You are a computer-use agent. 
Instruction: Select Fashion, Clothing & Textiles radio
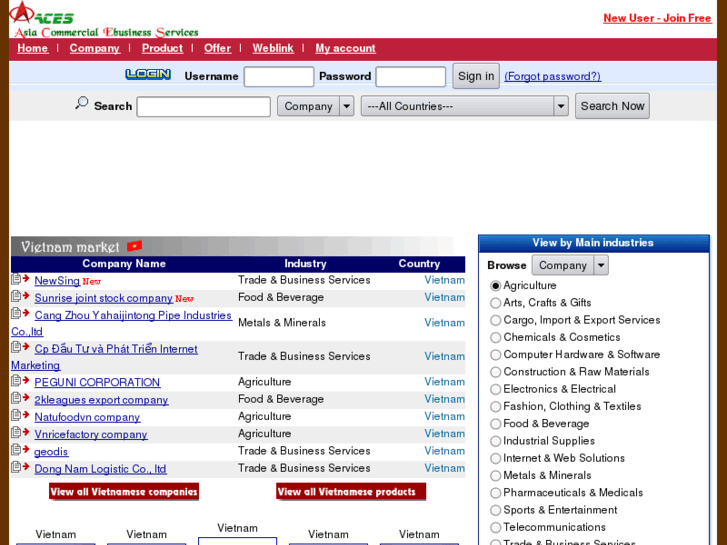(496, 407)
